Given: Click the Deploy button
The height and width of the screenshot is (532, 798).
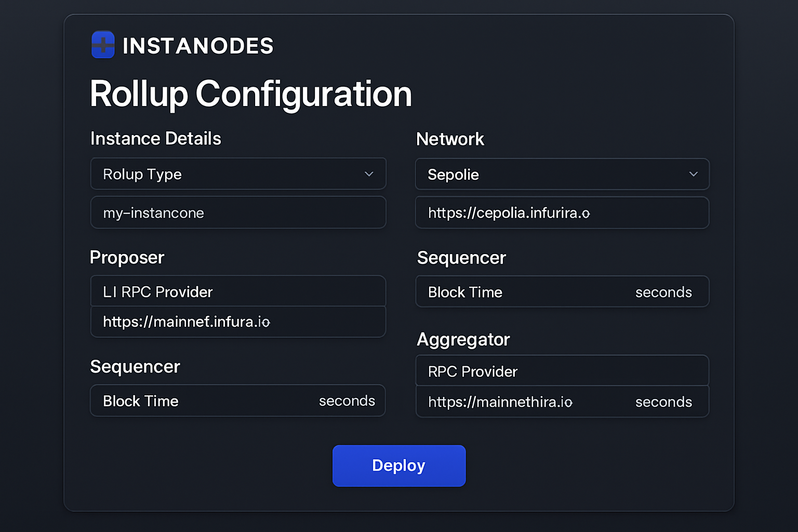Looking at the screenshot, I should 398,465.
